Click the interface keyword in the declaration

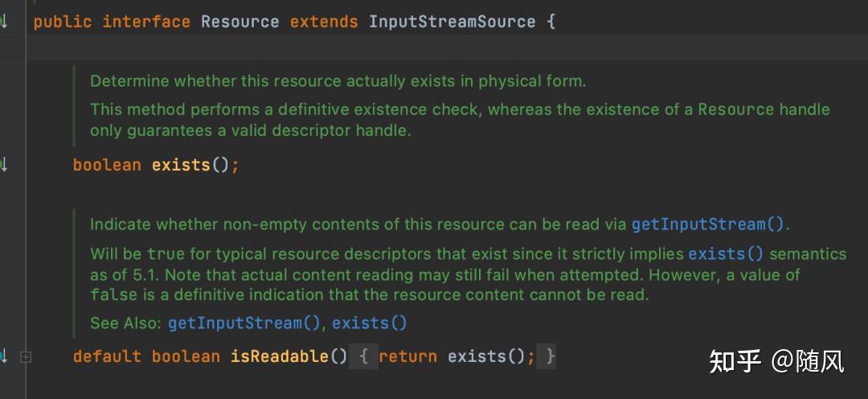[146, 22]
